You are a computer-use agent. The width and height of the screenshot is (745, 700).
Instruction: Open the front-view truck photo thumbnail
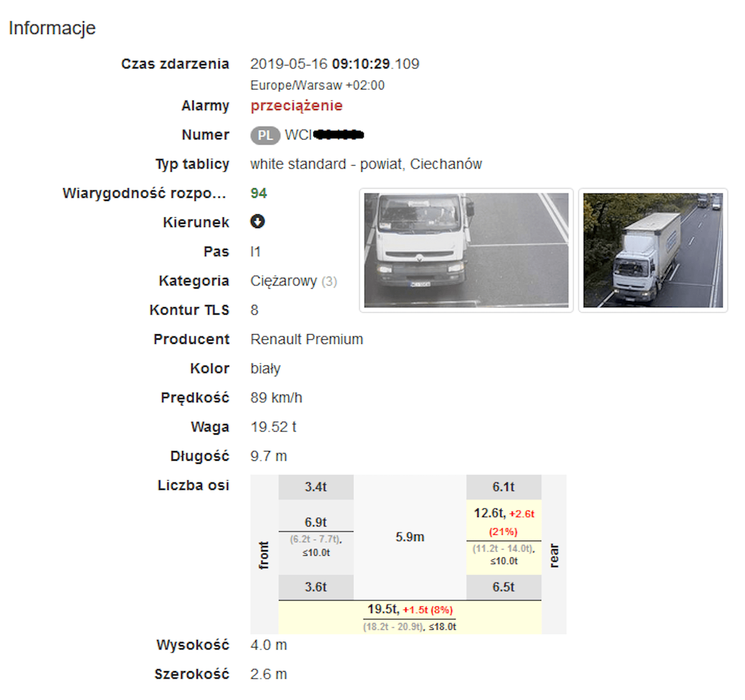pyautogui.click(x=466, y=250)
